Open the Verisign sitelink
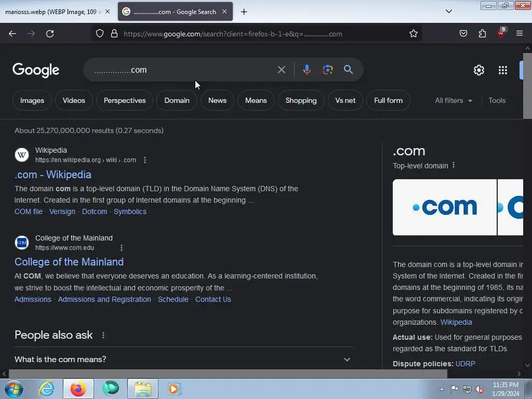This screenshot has width=532, height=399. (62, 212)
